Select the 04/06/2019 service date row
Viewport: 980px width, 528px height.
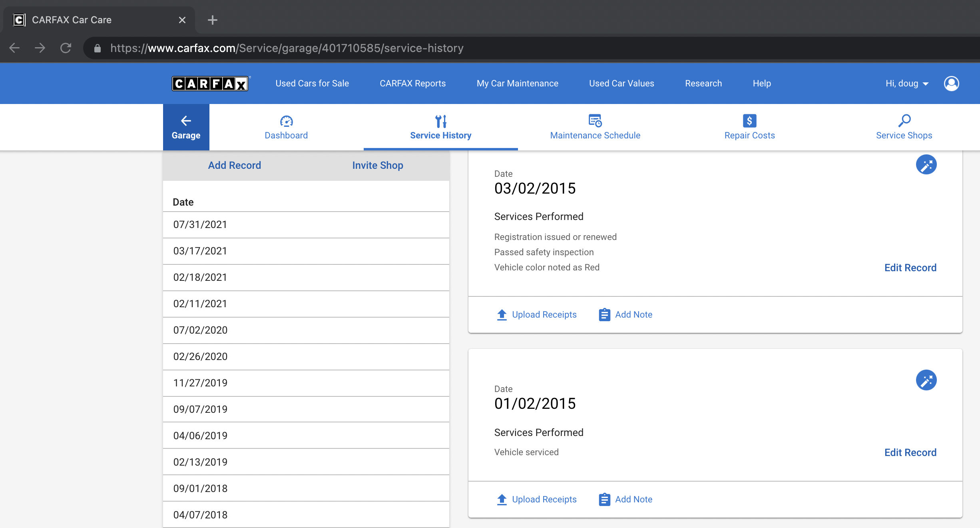(x=306, y=436)
